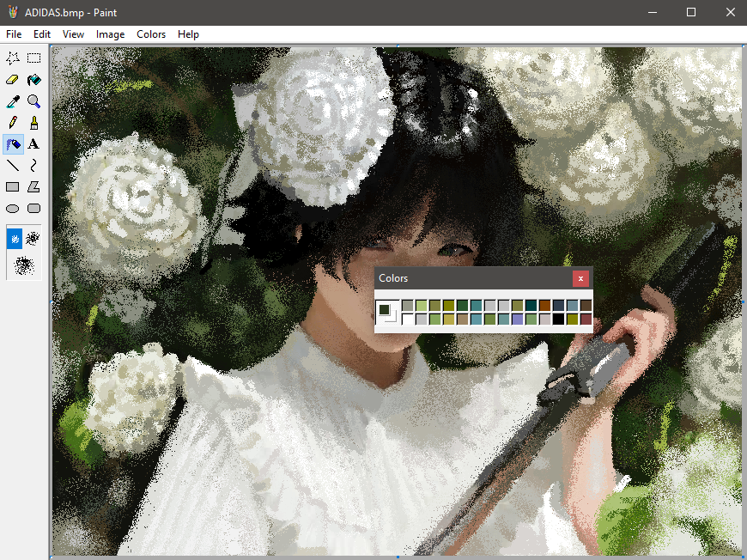This screenshot has width=747, height=560.
Task: Click the Airbrush spray can tool
Action: 13,144
